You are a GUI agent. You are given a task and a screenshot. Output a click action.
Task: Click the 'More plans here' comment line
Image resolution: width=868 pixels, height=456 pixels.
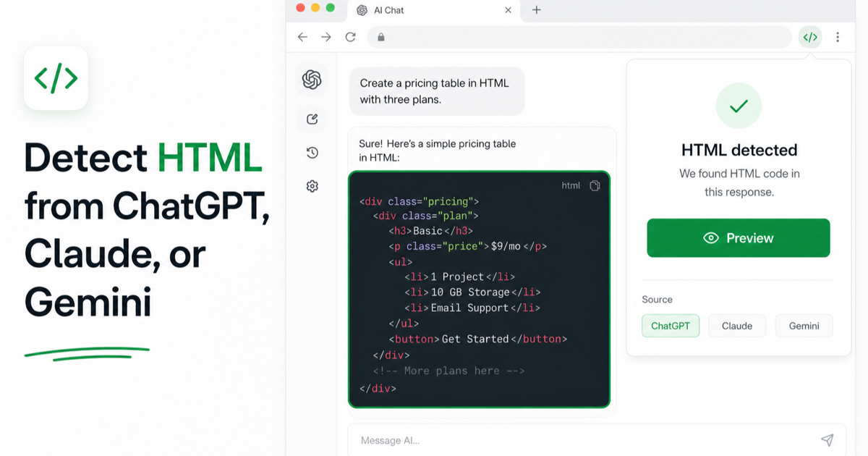pos(448,371)
